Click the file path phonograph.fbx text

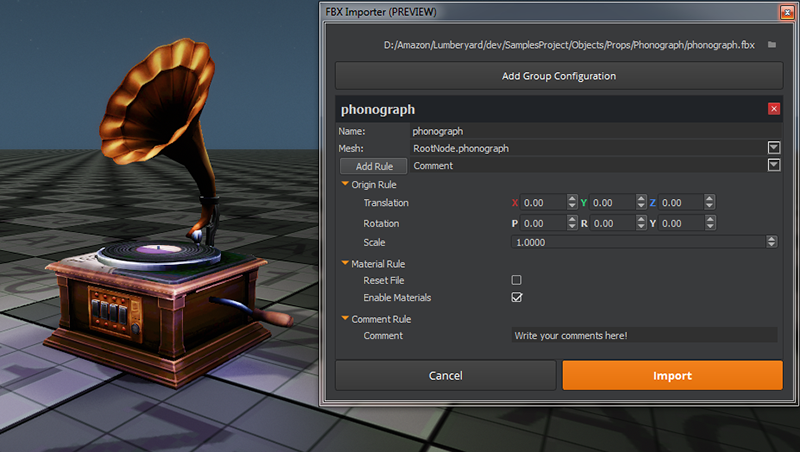point(569,45)
